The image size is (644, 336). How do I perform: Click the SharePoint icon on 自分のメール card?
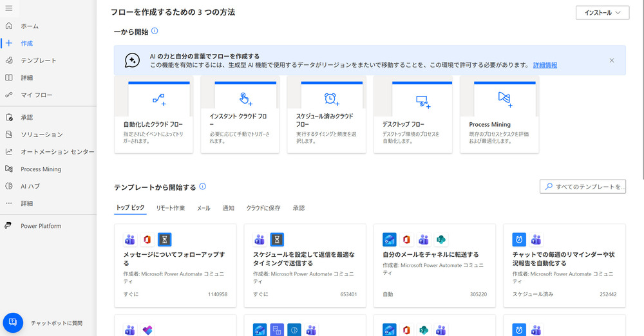(x=441, y=239)
